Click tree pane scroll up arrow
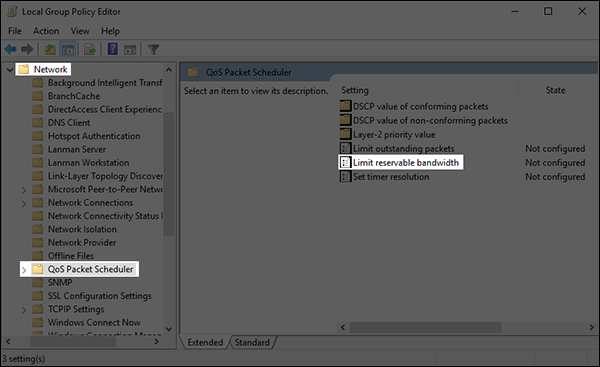600x367 pixels. 169,70
